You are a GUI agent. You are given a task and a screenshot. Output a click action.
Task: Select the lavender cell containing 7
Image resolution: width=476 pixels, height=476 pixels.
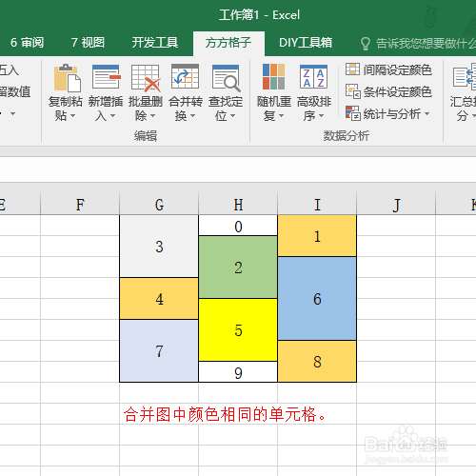click(x=159, y=350)
